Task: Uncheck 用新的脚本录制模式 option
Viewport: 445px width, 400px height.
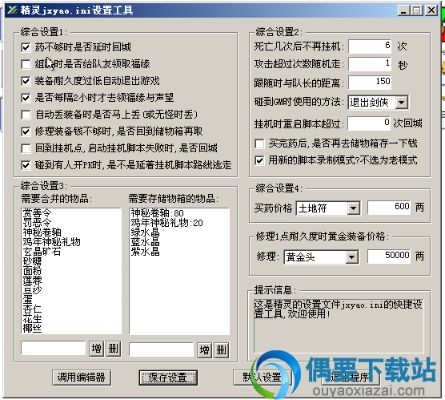Action: pos(259,160)
